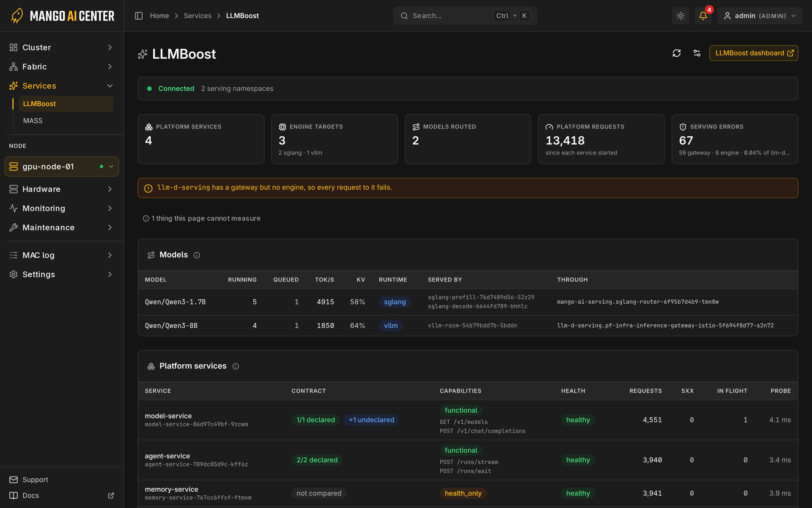This screenshot has height=508, width=812.
Task: Open the Docs external link icon
Action: pyautogui.click(x=111, y=496)
